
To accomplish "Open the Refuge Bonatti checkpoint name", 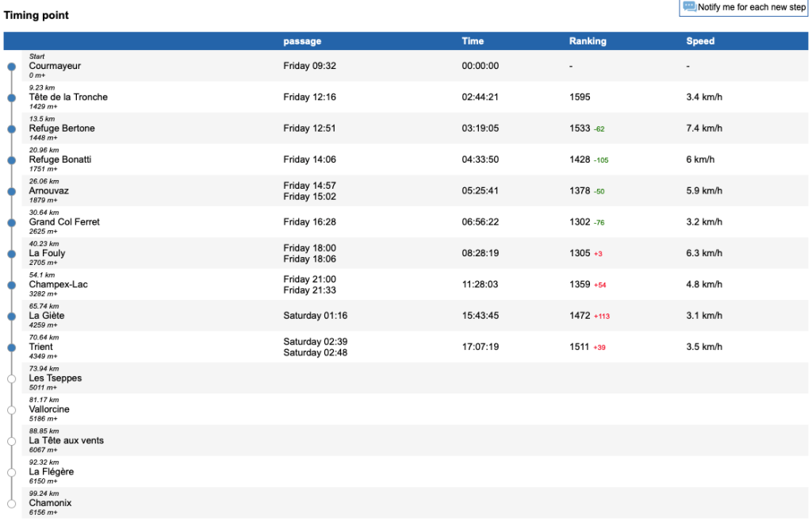I will tap(60, 159).
